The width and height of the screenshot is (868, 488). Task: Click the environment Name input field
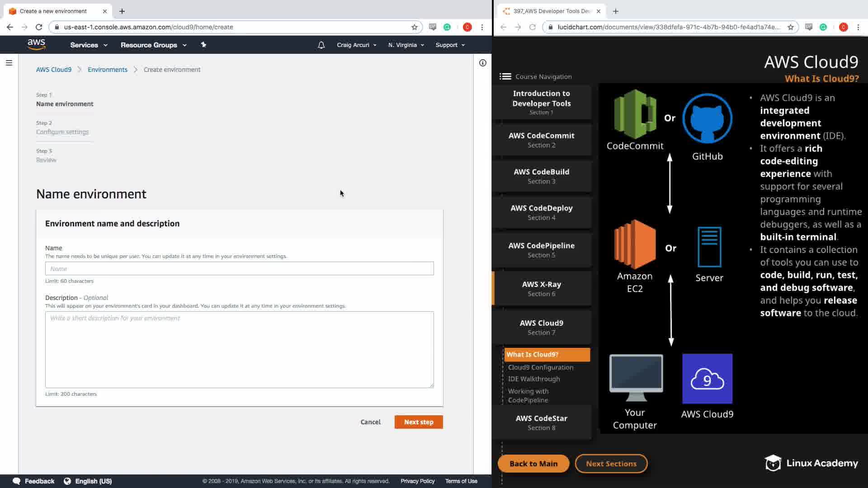click(239, 268)
